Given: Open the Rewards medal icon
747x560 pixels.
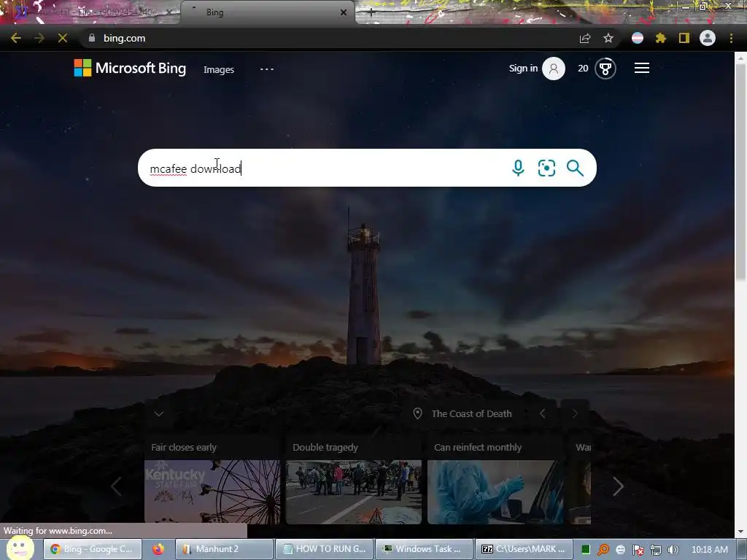Looking at the screenshot, I should 605,69.
